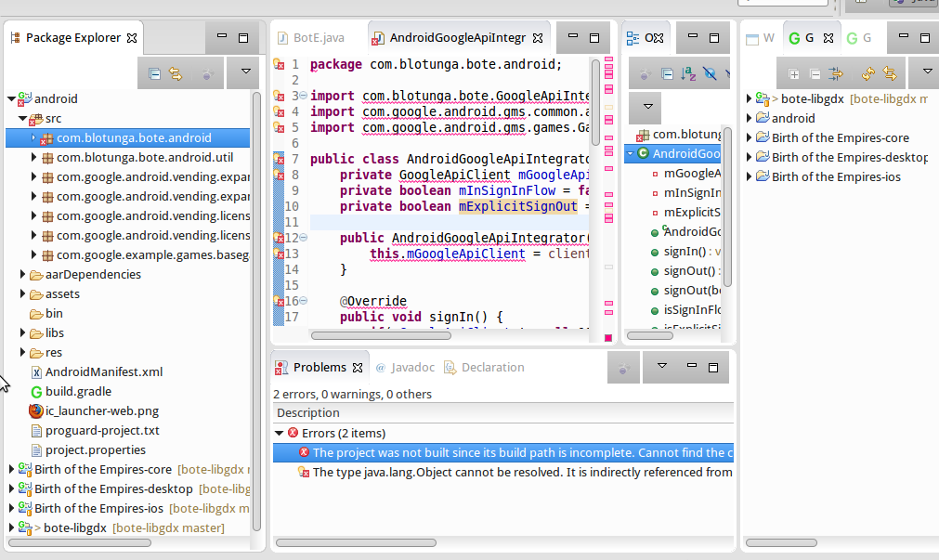Toggle Hide Fields in Outline toolbar
The width and height of the screenshot is (939, 560).
(x=711, y=73)
